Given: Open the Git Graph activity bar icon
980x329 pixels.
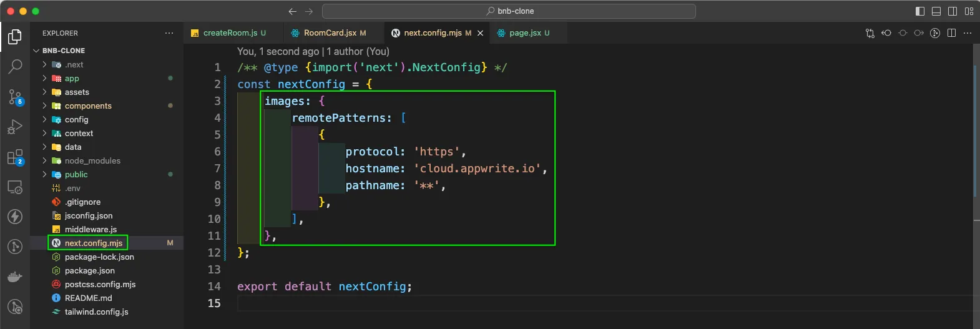Looking at the screenshot, I should tap(15, 247).
